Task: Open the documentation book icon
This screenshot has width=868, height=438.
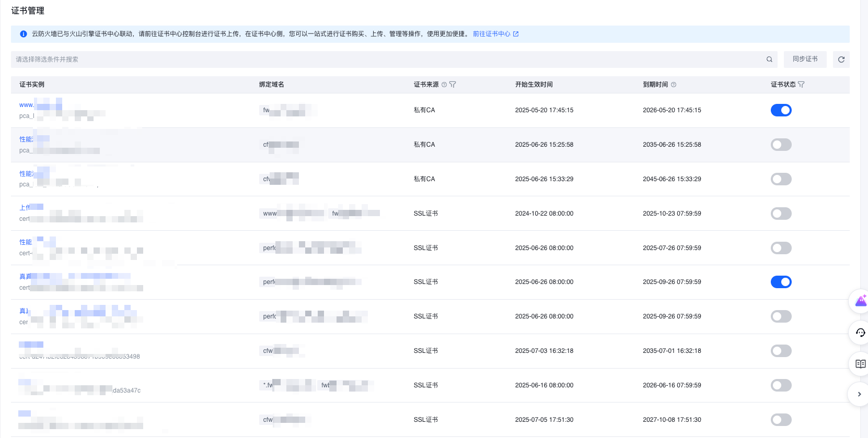Action: (x=860, y=364)
